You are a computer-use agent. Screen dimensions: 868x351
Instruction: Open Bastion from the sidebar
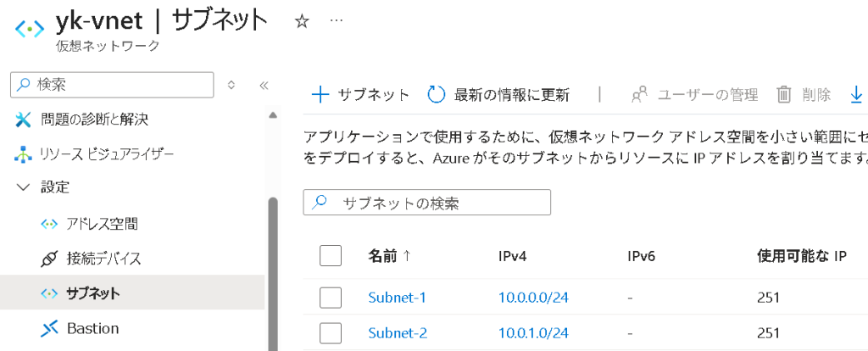point(92,328)
